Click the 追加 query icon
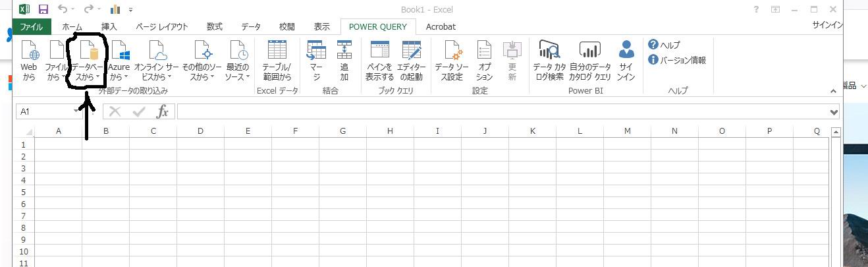The width and height of the screenshot is (868, 267). [344, 61]
